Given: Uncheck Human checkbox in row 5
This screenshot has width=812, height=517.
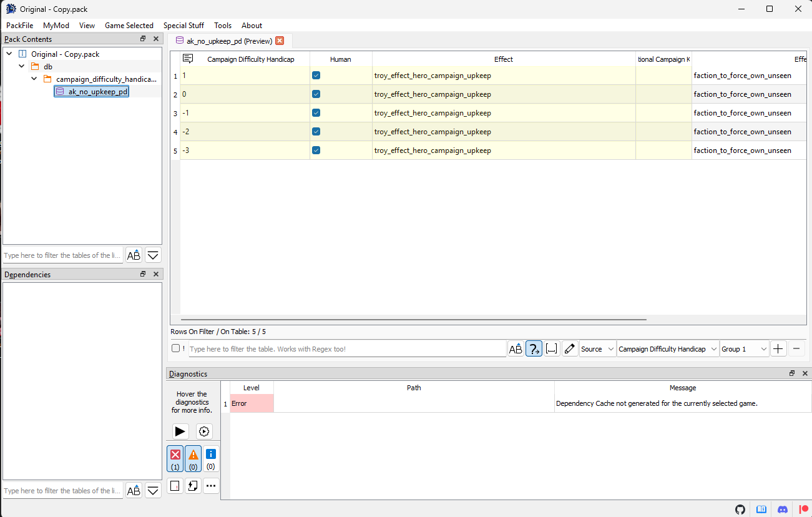Looking at the screenshot, I should pyautogui.click(x=316, y=150).
